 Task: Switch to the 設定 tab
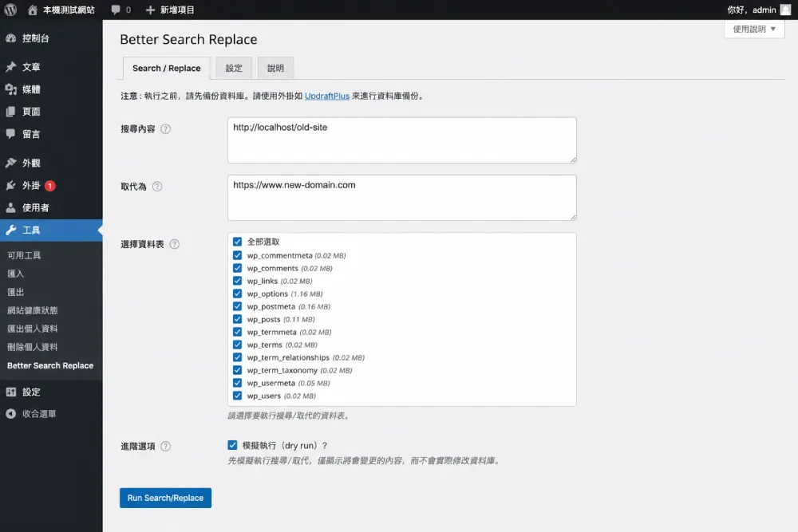pos(234,68)
